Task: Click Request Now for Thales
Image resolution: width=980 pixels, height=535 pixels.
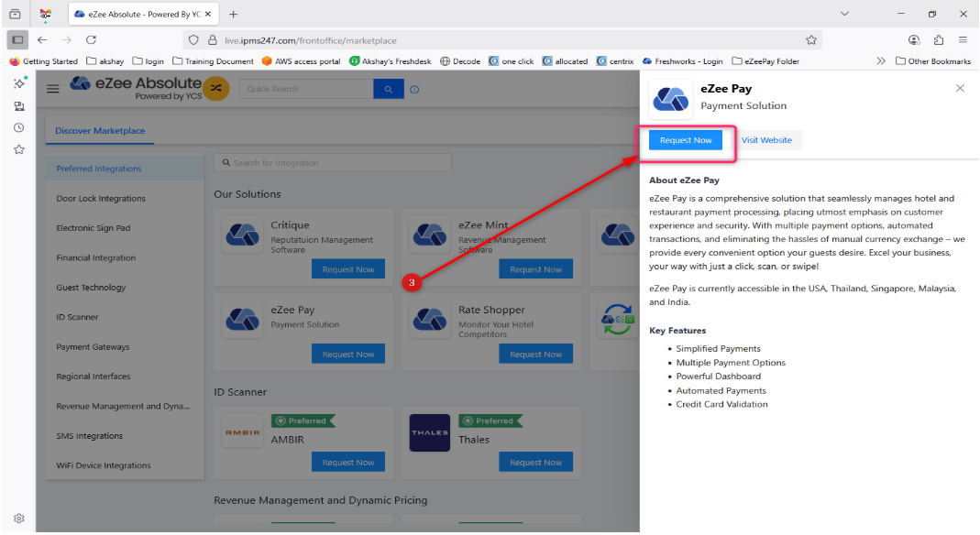Action: click(535, 462)
